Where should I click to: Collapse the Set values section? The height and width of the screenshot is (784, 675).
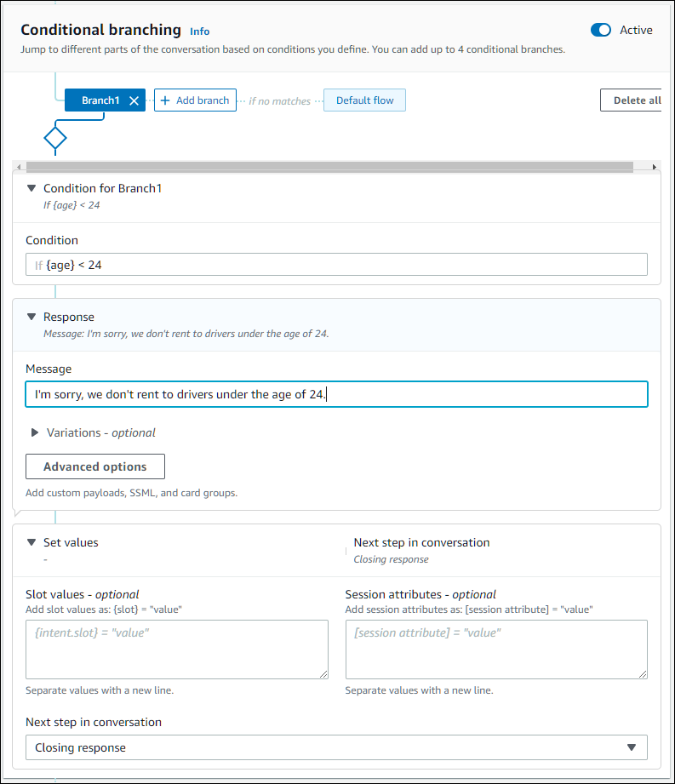pyautogui.click(x=31, y=542)
